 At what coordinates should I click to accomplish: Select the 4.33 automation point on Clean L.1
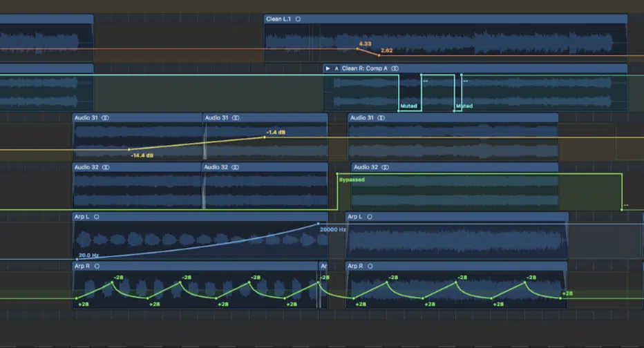(357, 49)
